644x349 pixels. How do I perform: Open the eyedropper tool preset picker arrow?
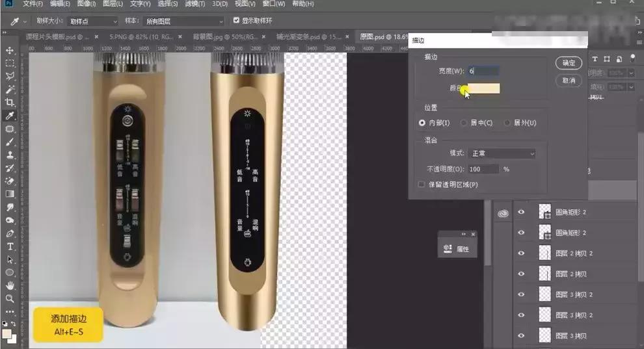point(25,21)
